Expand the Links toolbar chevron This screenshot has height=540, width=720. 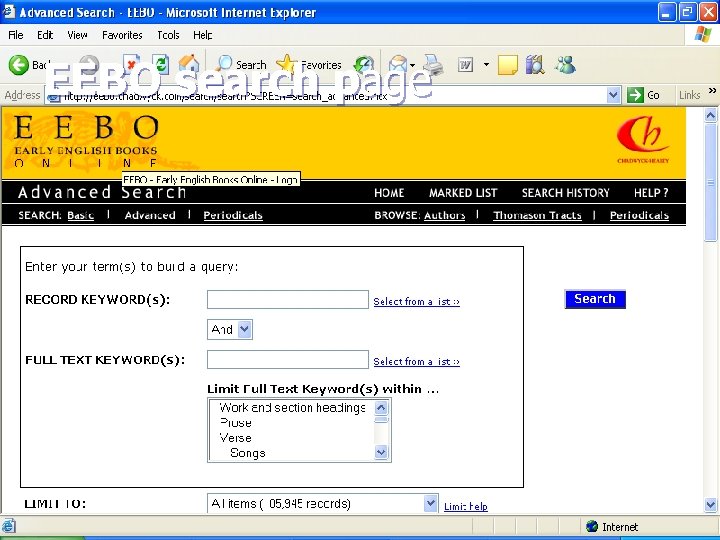(712, 90)
